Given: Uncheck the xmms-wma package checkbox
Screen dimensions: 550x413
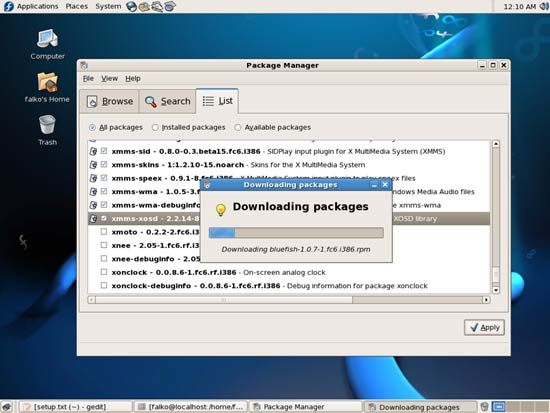Looking at the screenshot, I should pyautogui.click(x=104, y=191).
